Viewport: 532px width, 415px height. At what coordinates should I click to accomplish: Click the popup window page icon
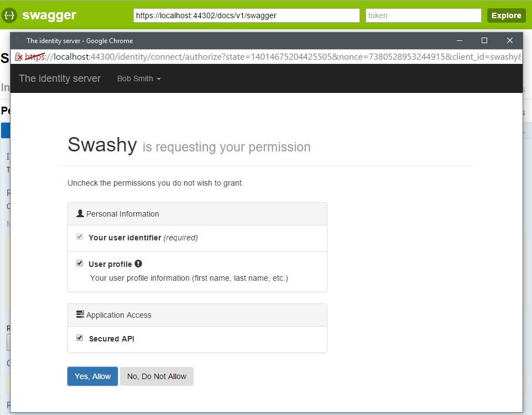[x=19, y=40]
